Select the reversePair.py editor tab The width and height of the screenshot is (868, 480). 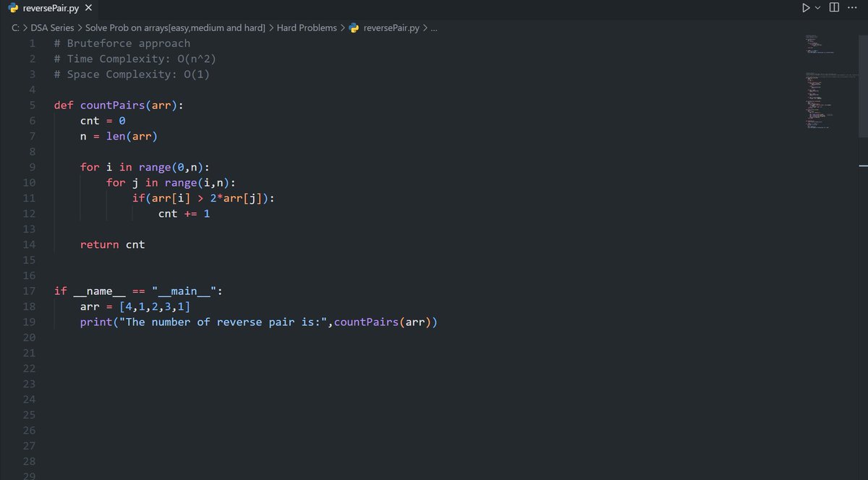click(x=50, y=9)
